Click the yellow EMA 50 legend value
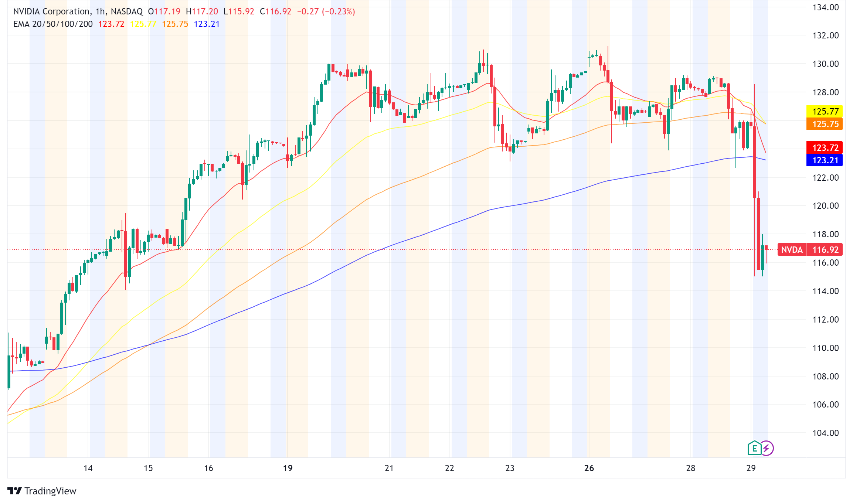 (143, 24)
